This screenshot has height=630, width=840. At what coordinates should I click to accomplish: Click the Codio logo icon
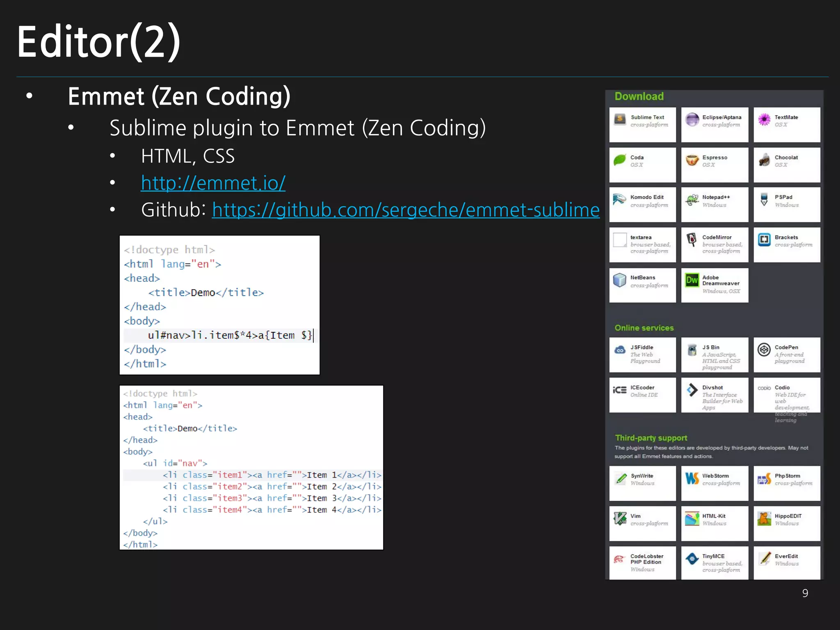[x=764, y=388]
